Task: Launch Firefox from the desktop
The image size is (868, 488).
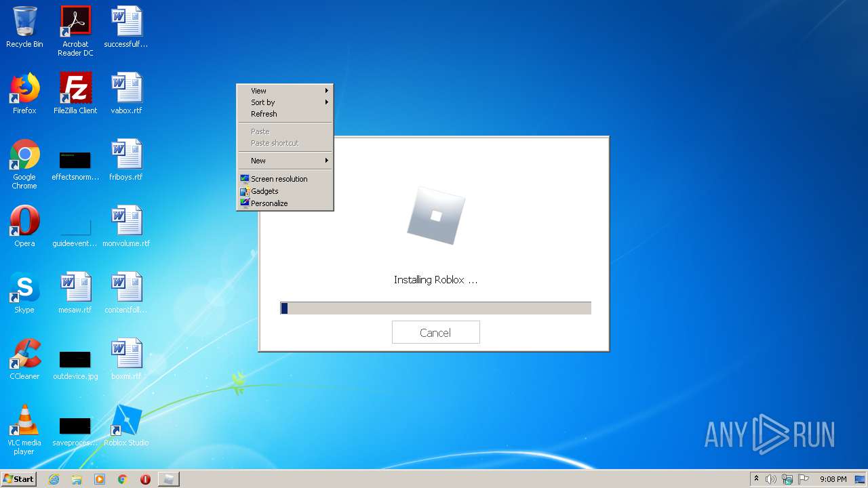Action: [x=24, y=94]
